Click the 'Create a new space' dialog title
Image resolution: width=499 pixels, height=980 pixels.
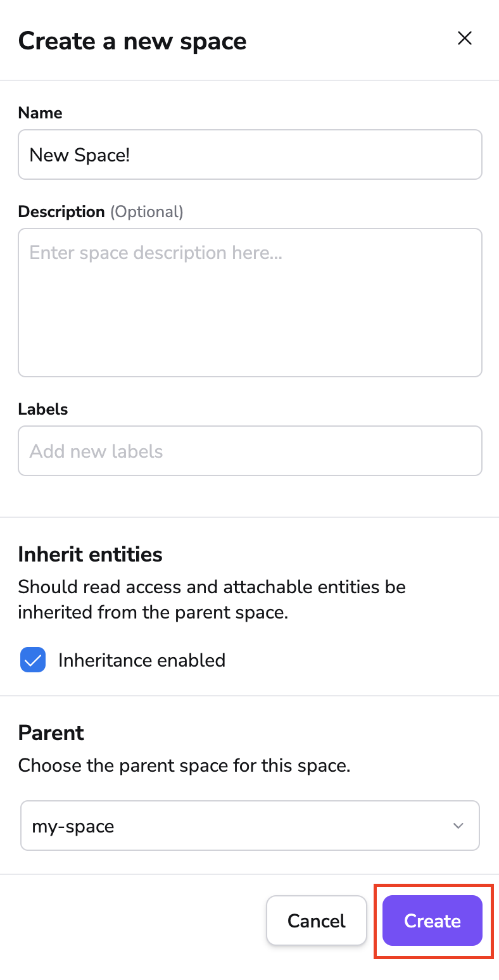point(132,41)
